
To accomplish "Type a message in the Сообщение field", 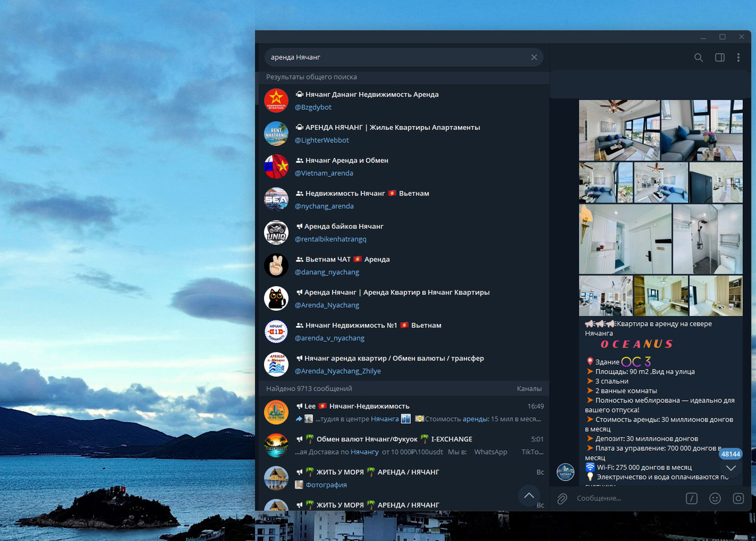I will 627,498.
